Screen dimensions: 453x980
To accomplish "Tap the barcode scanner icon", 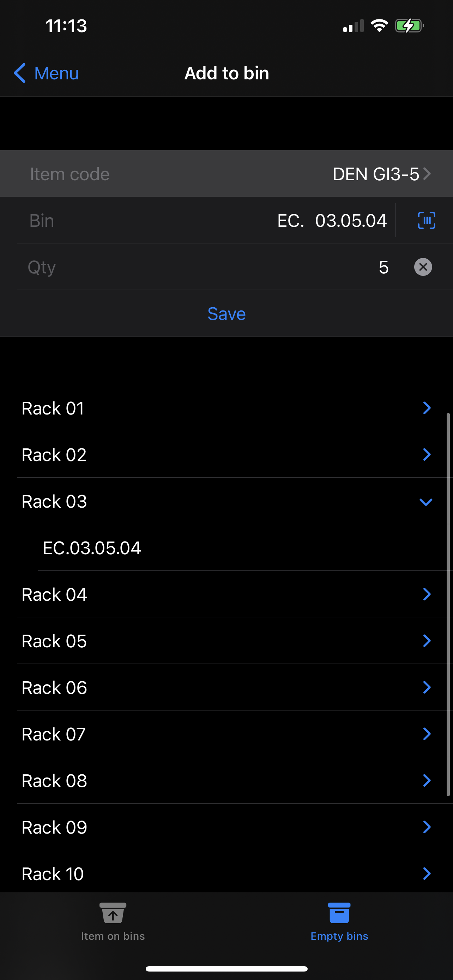I will (x=426, y=220).
